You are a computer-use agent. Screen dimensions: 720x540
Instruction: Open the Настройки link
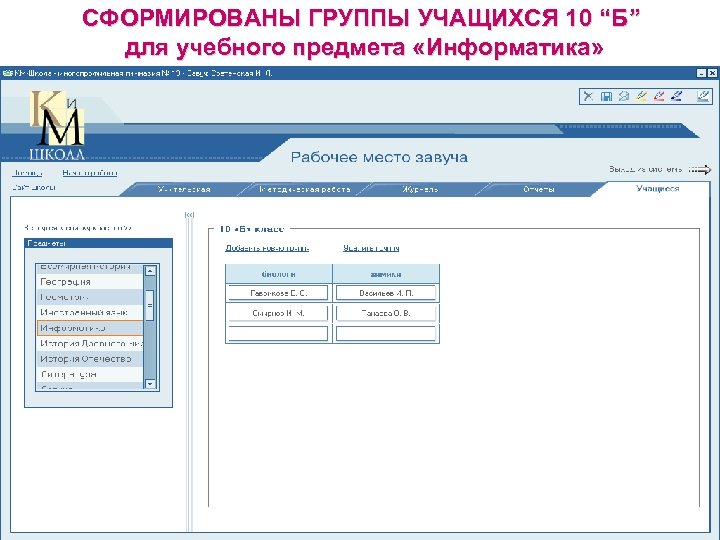pyautogui.click(x=90, y=173)
